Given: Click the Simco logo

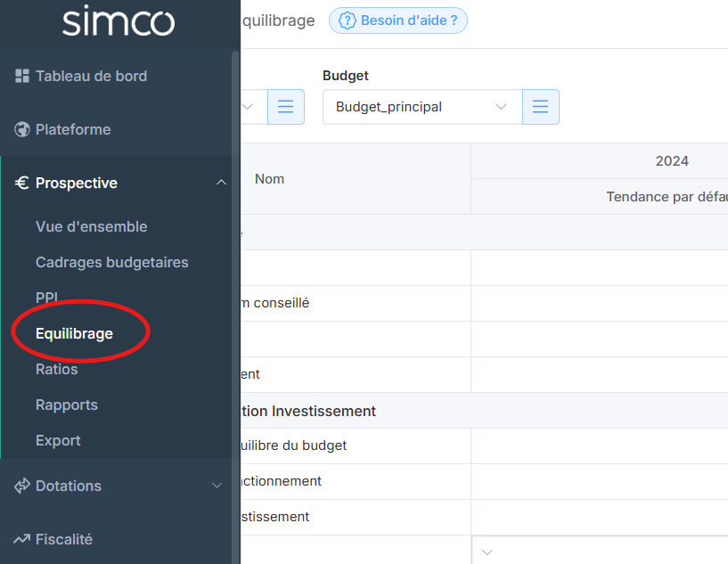Looking at the screenshot, I should click(118, 21).
